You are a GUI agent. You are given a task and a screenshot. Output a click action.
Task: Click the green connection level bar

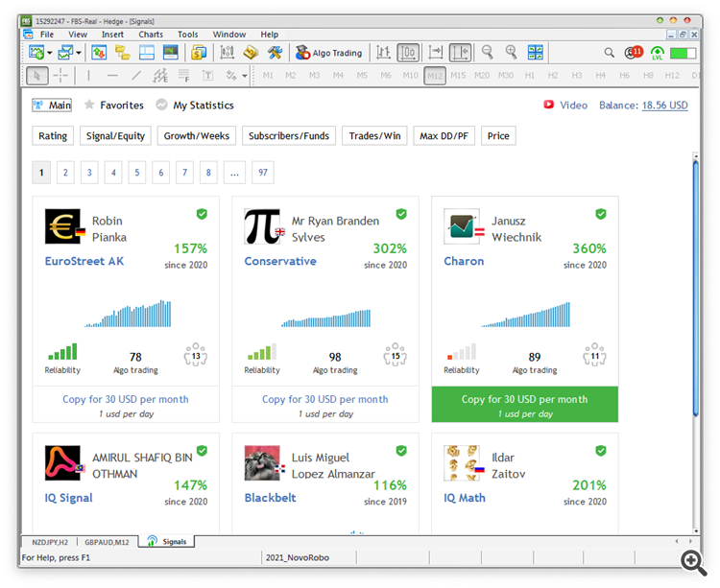click(683, 53)
